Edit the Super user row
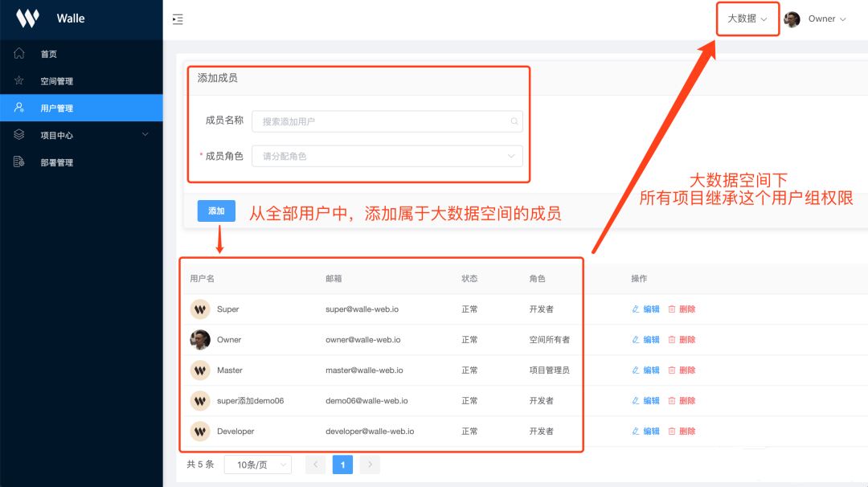 tap(646, 309)
